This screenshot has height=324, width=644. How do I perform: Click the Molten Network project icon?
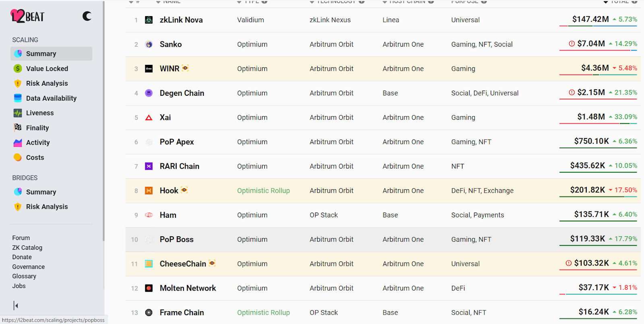[149, 288]
